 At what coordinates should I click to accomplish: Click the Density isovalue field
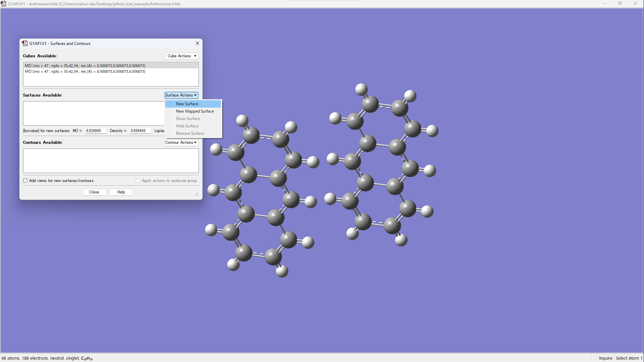140,131
